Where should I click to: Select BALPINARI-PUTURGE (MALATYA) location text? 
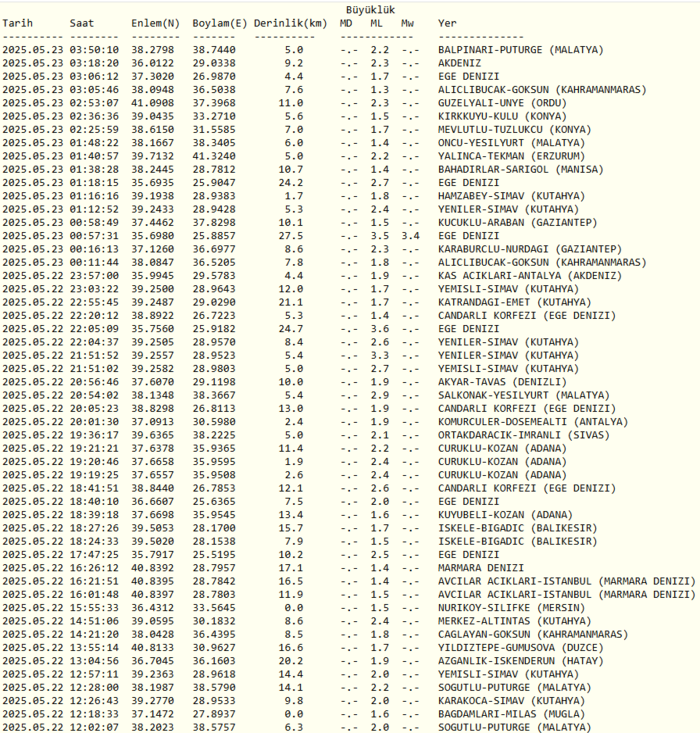[x=521, y=50]
